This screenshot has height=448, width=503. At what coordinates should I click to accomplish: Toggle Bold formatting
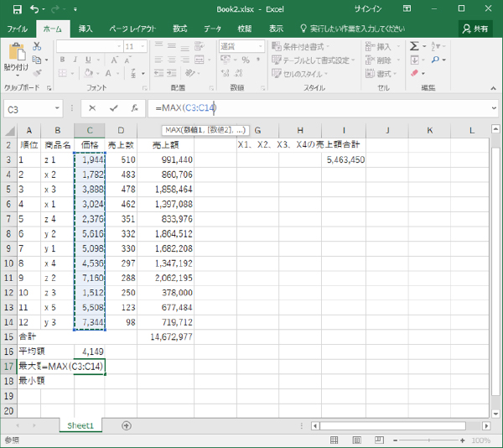[x=62, y=60]
